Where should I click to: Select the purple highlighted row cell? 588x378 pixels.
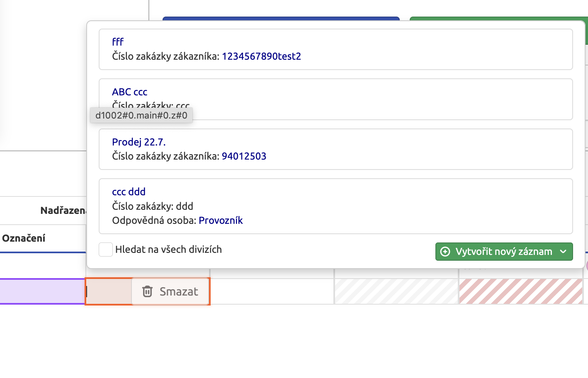tap(41, 291)
